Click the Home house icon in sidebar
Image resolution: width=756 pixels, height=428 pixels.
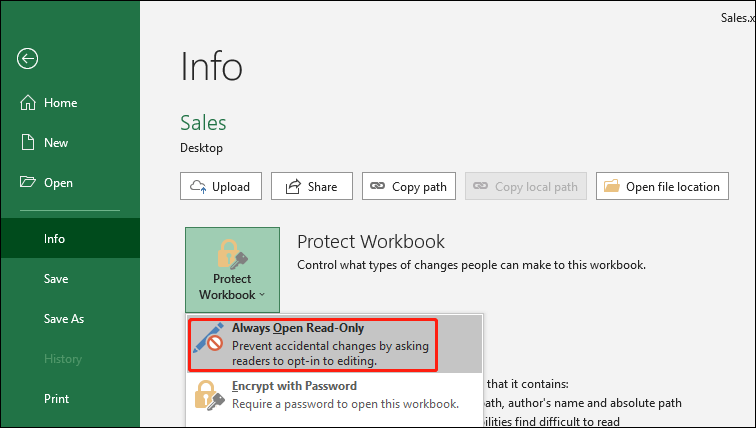27,103
